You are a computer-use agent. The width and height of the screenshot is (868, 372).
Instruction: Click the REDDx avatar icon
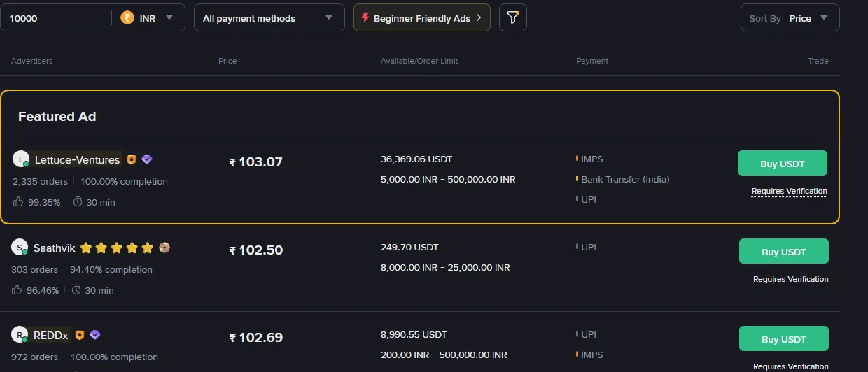pyautogui.click(x=20, y=335)
